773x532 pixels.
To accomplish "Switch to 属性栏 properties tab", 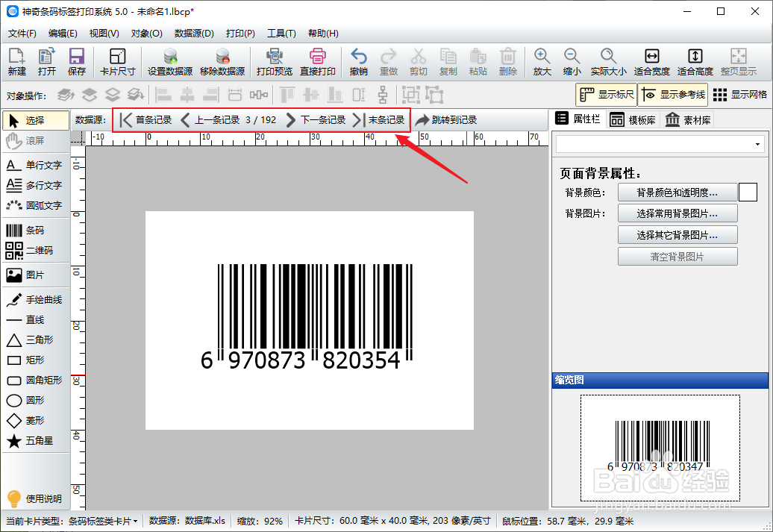I will [x=578, y=119].
